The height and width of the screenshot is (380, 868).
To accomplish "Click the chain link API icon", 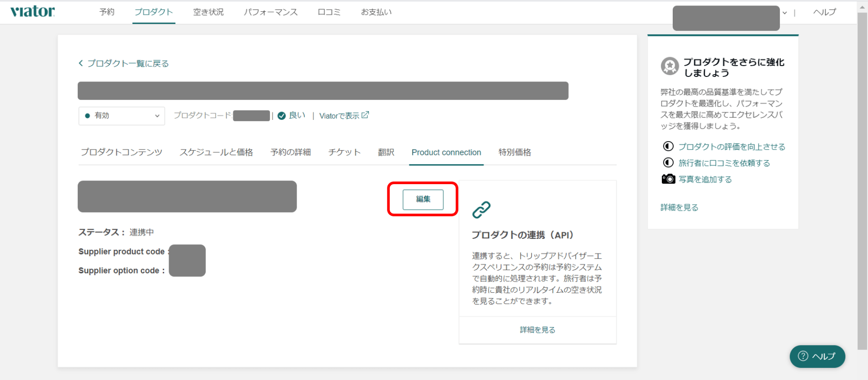I will click(x=481, y=210).
